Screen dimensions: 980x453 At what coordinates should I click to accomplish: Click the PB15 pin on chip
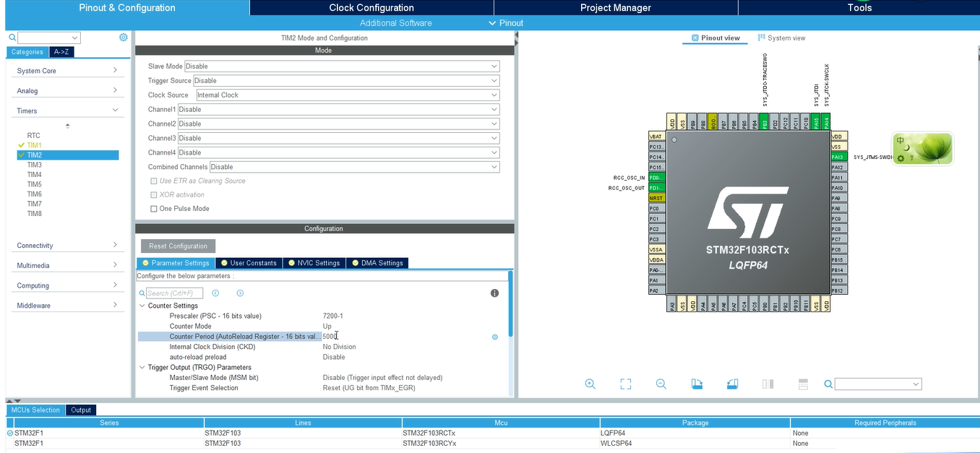838,259
